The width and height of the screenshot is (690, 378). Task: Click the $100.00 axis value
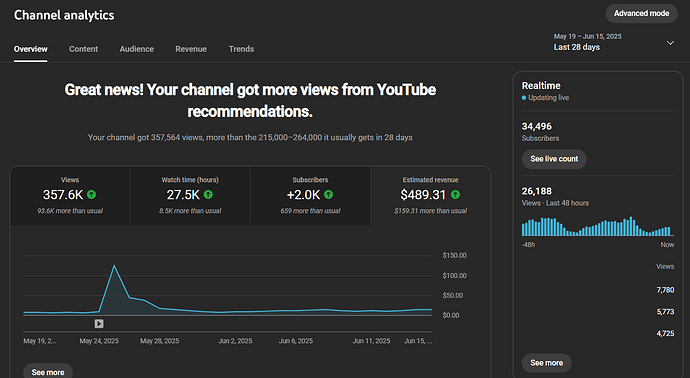tap(455, 275)
